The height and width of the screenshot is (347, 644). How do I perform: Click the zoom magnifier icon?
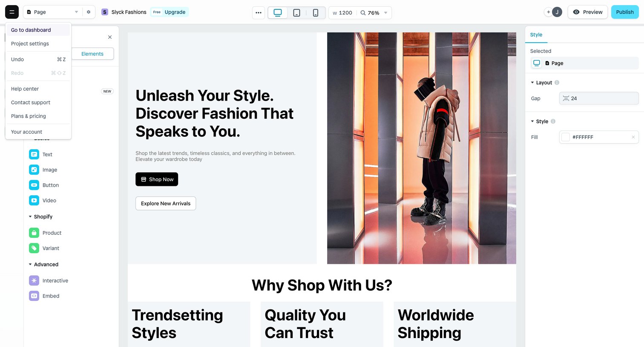pos(363,13)
